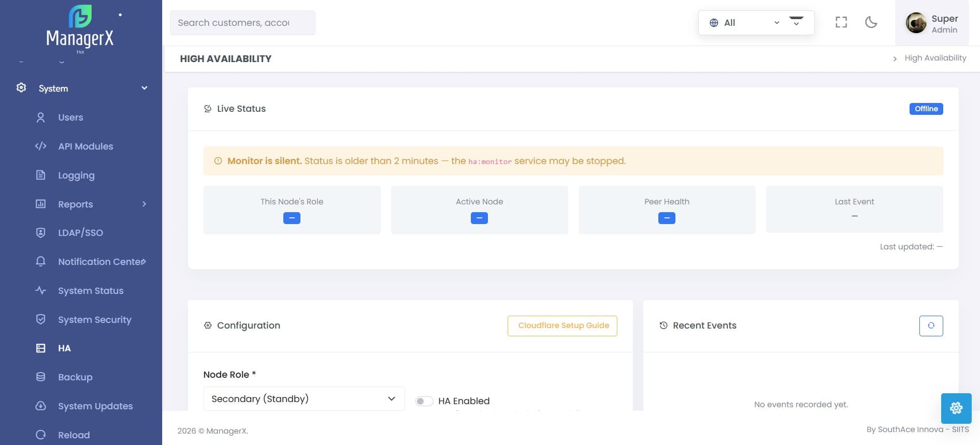The width and height of the screenshot is (980, 445).
Task: Click the 'No events recorded yet.' text
Action: [801, 405]
